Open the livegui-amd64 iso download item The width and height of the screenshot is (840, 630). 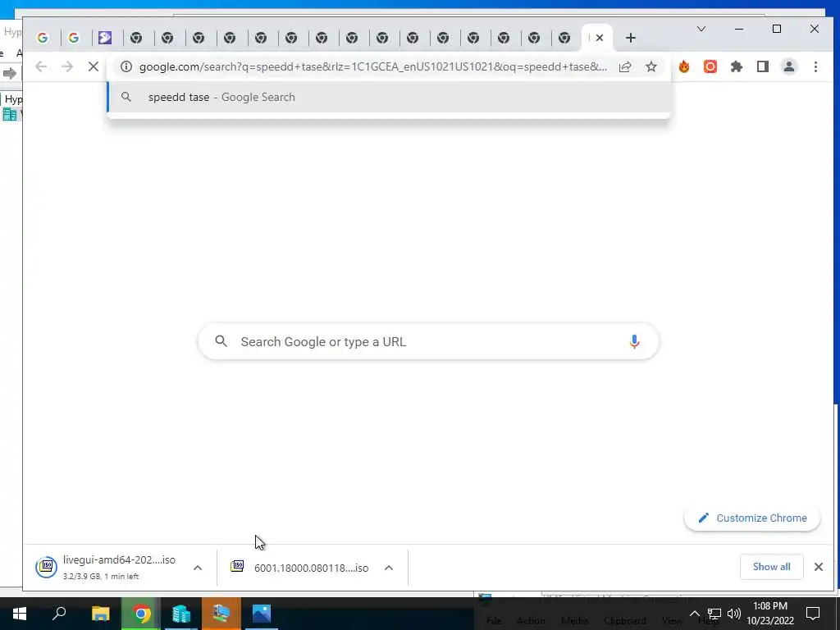pos(106,567)
